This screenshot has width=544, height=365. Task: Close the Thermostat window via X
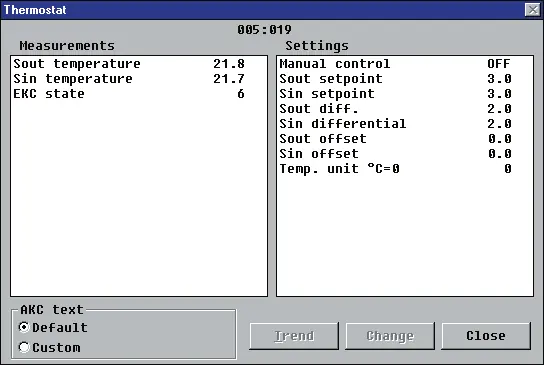pos(533,10)
